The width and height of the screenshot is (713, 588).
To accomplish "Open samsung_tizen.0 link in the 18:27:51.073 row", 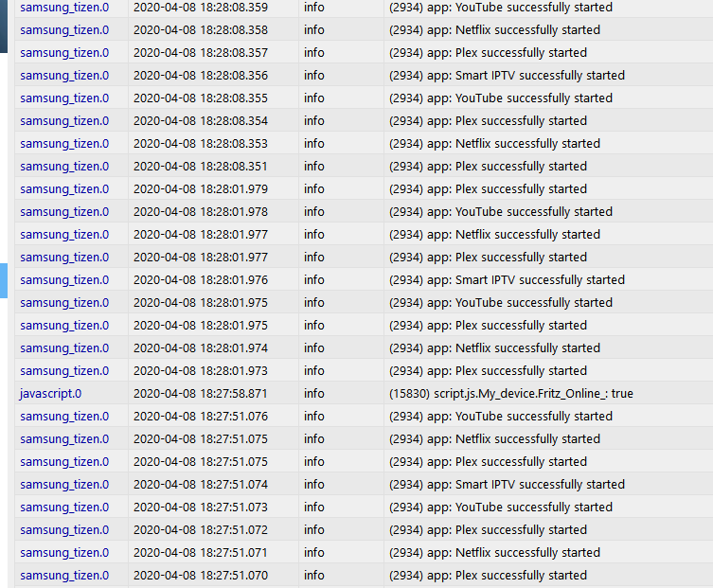I will 64,508.
